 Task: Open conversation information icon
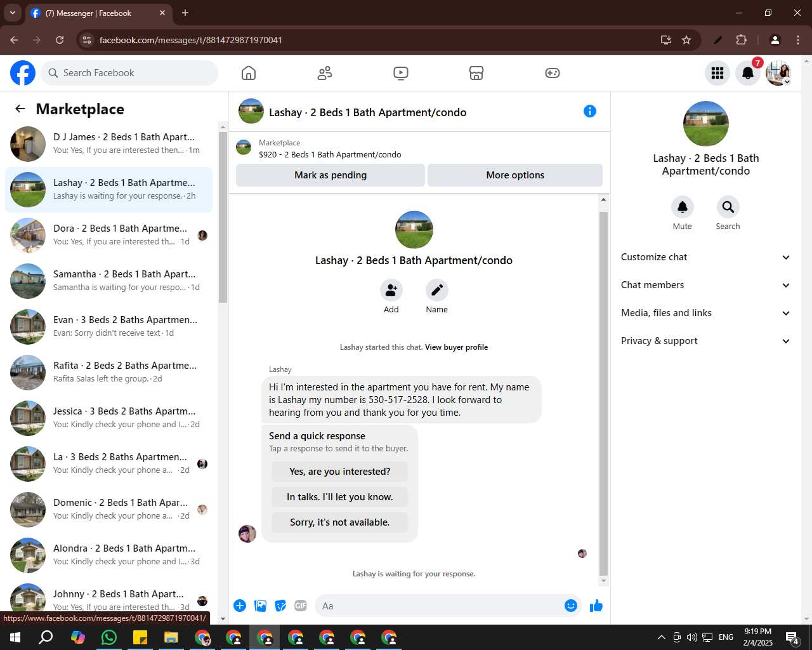coord(590,111)
